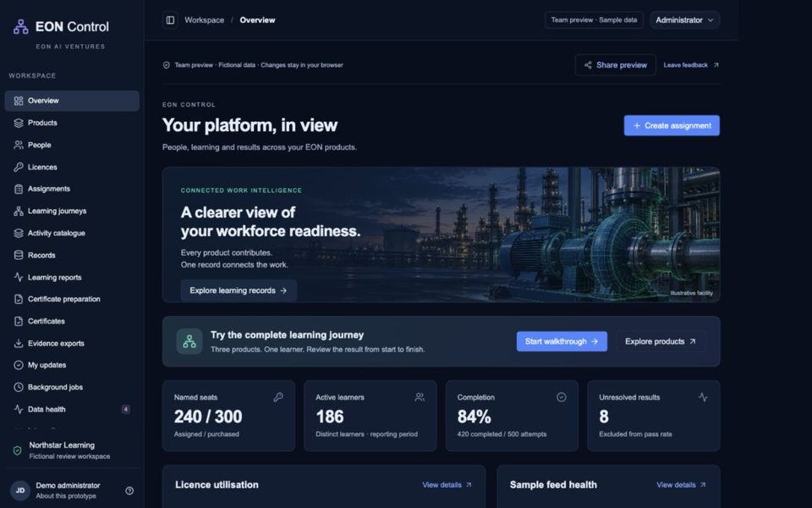The width and height of the screenshot is (812, 508).
Task: Open the Administrator role dropdown
Action: click(x=684, y=20)
